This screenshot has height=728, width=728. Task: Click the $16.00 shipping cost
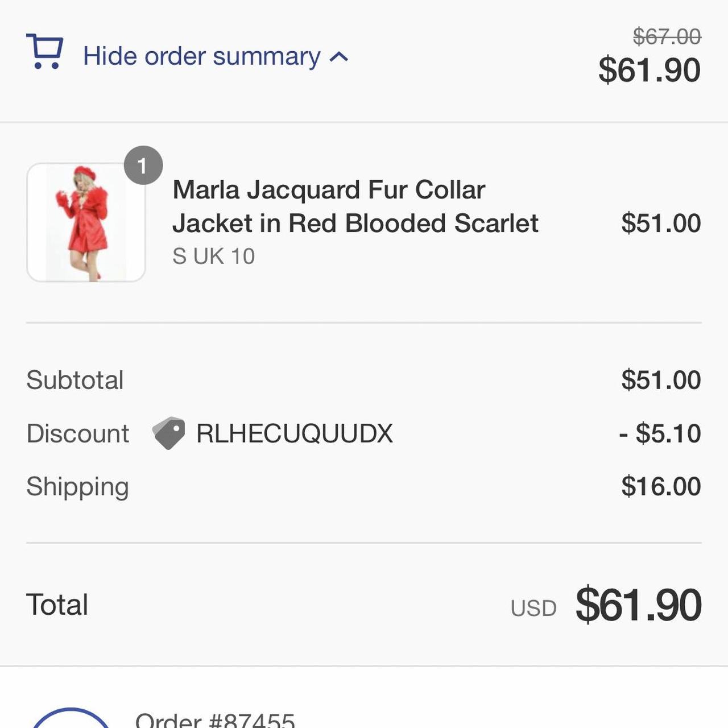tap(660, 487)
